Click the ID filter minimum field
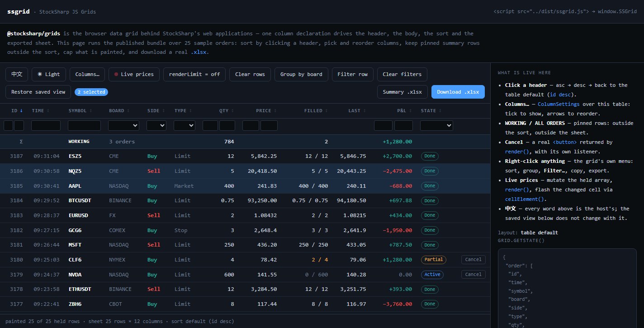This screenshot has width=644, height=328. pos(8,125)
